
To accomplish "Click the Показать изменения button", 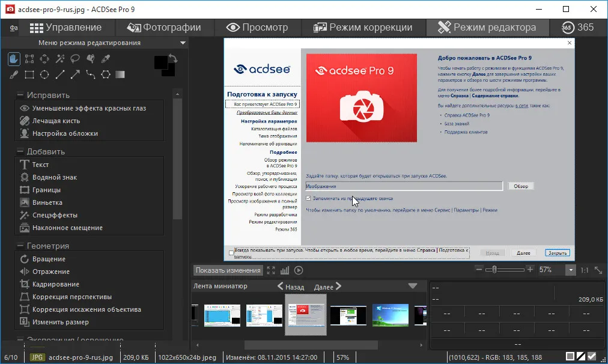I will [x=228, y=270].
